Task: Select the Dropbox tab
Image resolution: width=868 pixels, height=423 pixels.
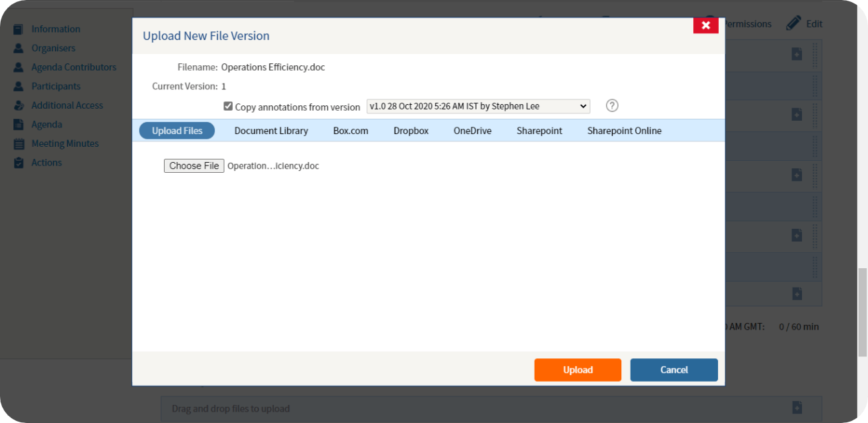Action: click(x=411, y=131)
